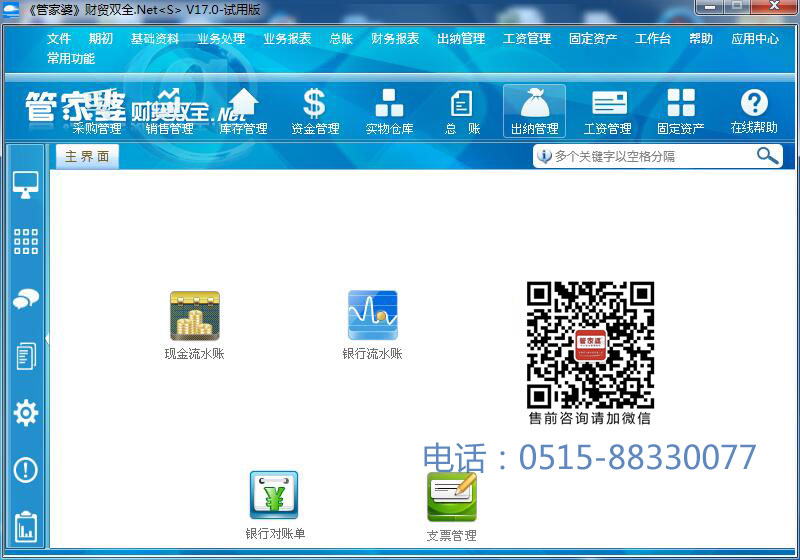Collapse the left sidebar arrow
The height and width of the screenshot is (560, 800).
(47, 338)
